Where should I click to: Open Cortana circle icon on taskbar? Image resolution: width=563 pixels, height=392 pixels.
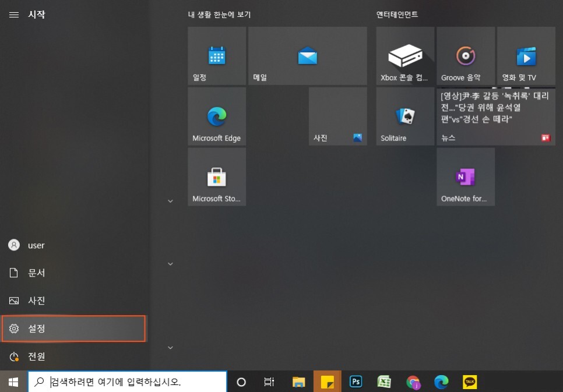(241, 382)
